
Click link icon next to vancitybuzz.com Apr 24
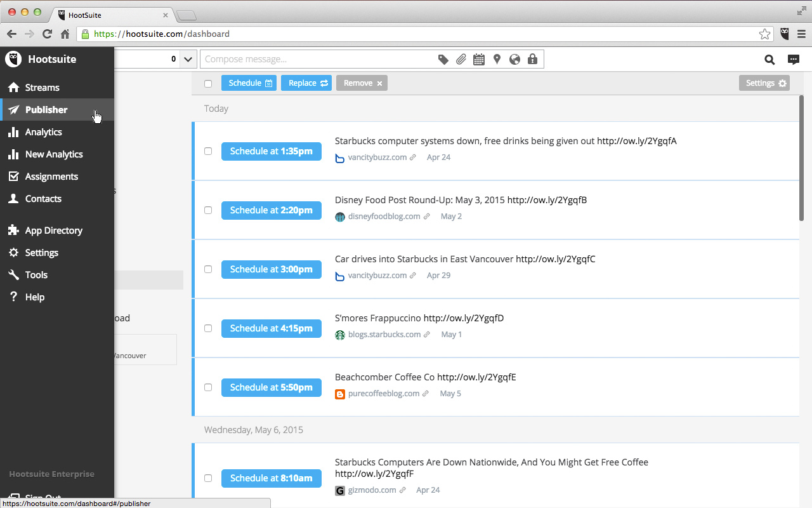click(x=413, y=157)
